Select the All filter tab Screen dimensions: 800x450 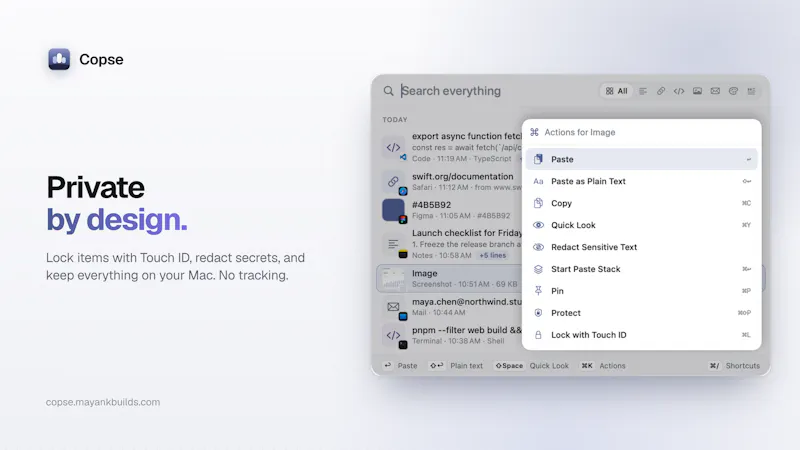[616, 91]
